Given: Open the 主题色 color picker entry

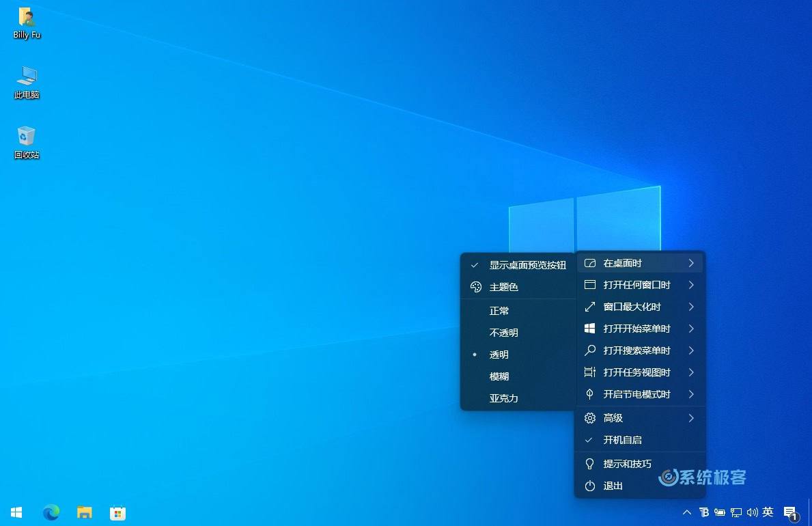Looking at the screenshot, I should 518,287.
